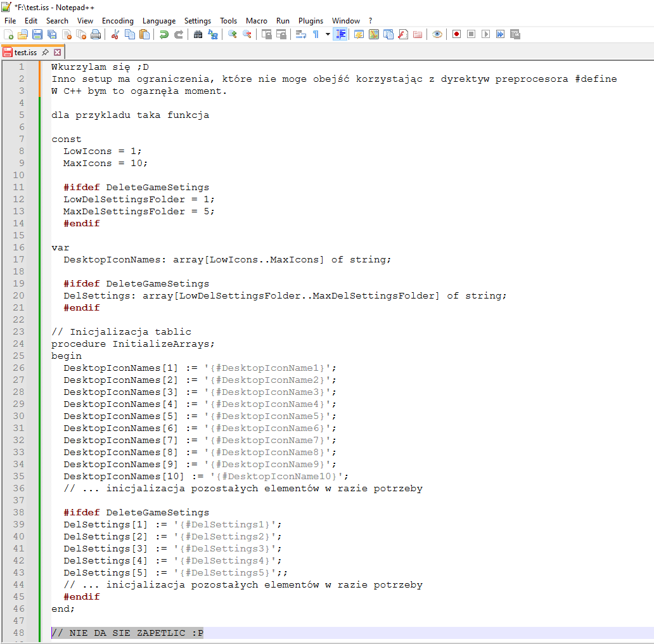The image size is (654, 644).
Task: Show the Document Map panel
Action: [x=374, y=34]
